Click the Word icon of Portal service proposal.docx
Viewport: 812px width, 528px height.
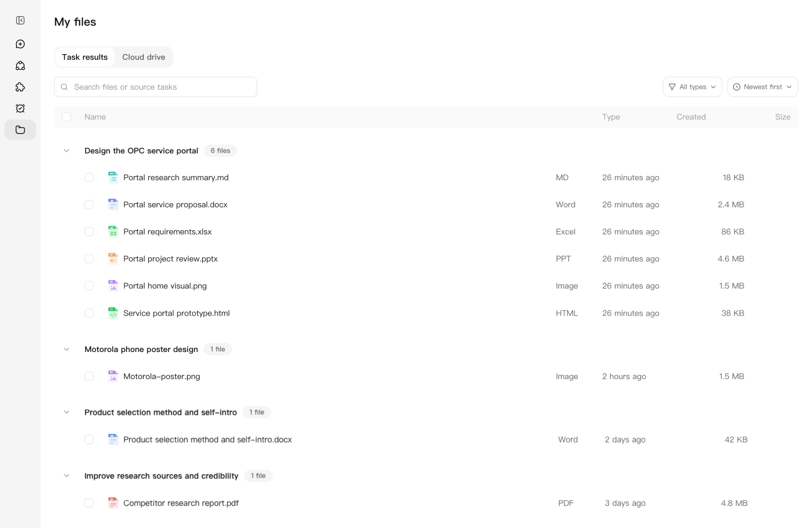click(113, 204)
